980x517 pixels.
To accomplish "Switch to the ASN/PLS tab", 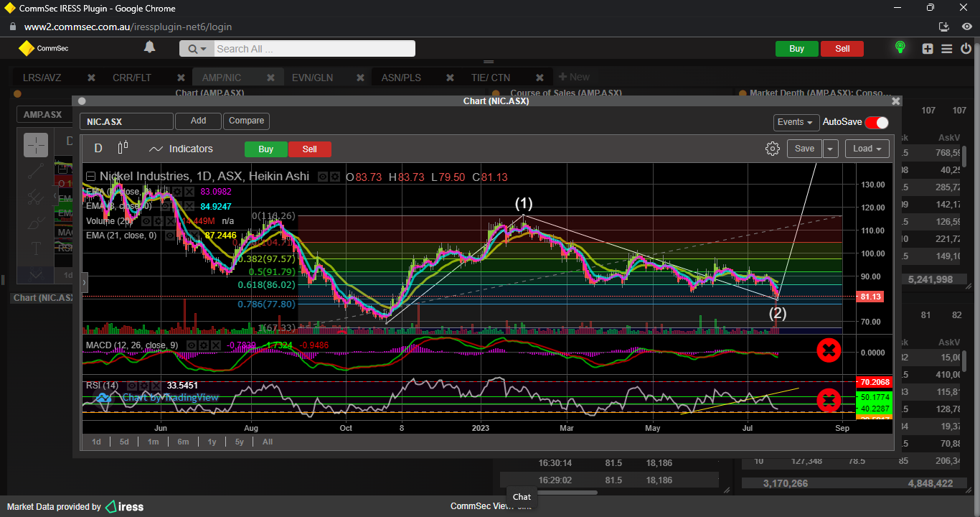I will tap(401, 78).
